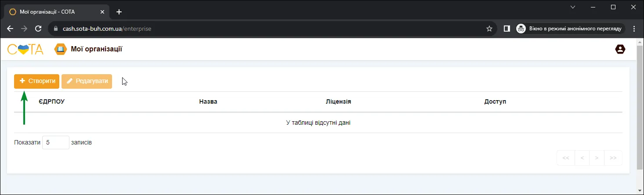
Task: Open the tab search chevron
Action: (572, 7)
